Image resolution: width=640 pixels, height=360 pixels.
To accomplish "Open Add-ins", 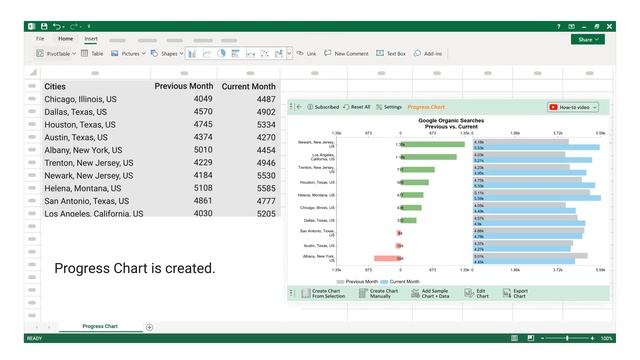I will point(428,53).
